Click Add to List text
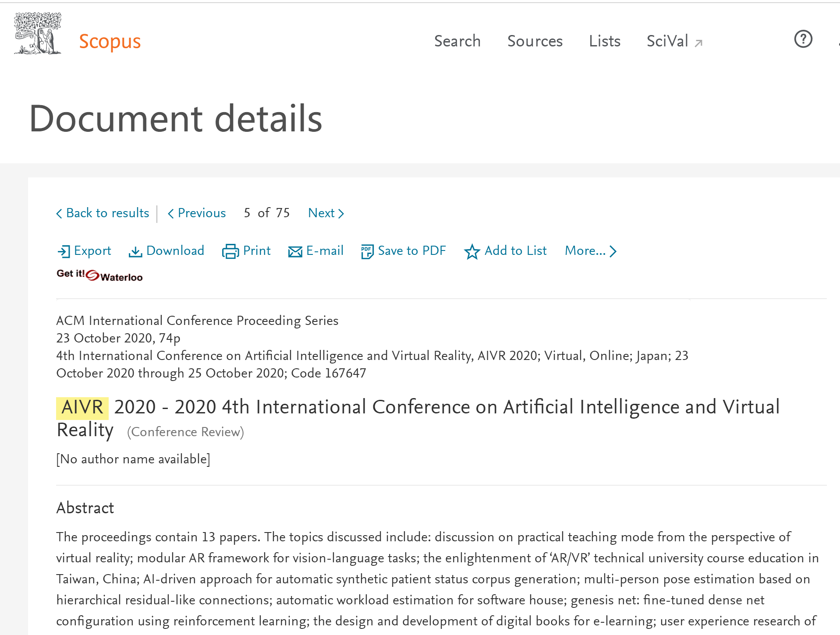The height and width of the screenshot is (635, 840). coord(516,251)
